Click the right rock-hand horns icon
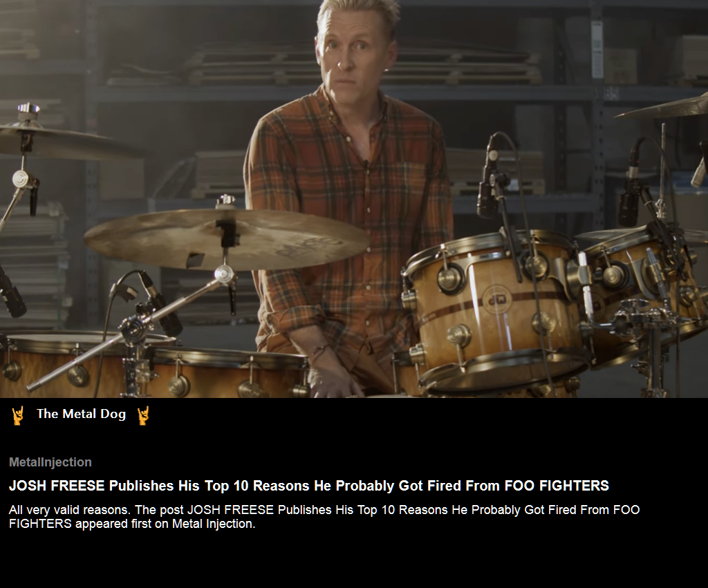This screenshot has width=708, height=588. tap(143, 415)
